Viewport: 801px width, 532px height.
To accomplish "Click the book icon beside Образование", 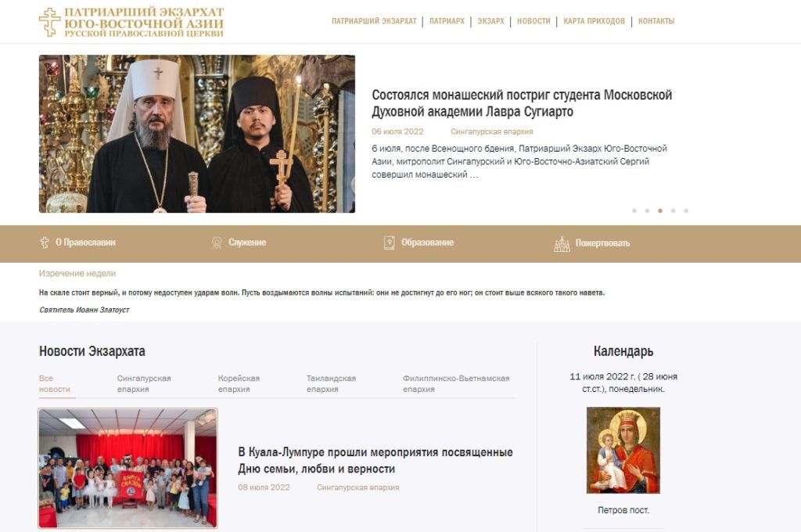I will (389, 243).
